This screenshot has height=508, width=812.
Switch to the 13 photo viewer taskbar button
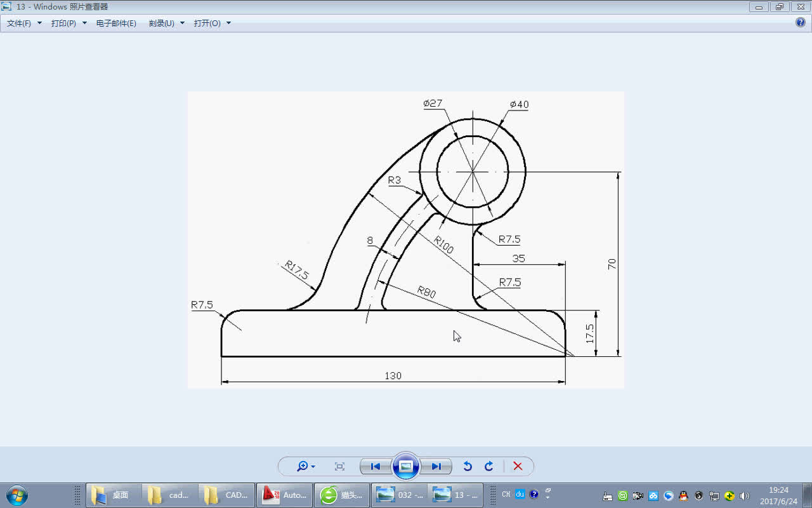pos(455,495)
